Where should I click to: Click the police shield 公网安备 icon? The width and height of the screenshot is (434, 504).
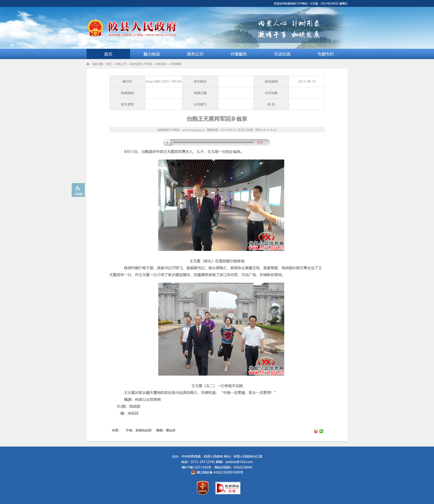193,472
